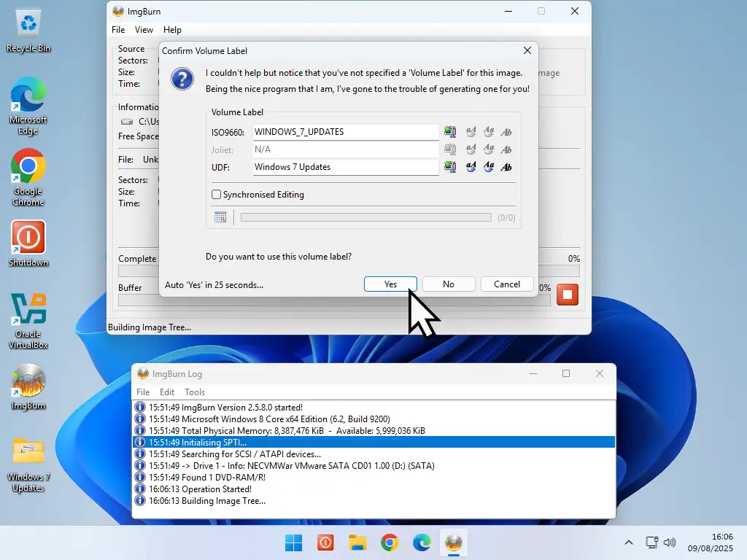Image resolution: width=747 pixels, height=560 pixels.
Task: Select the ImgBurn desktop shortcut
Action: click(x=28, y=387)
